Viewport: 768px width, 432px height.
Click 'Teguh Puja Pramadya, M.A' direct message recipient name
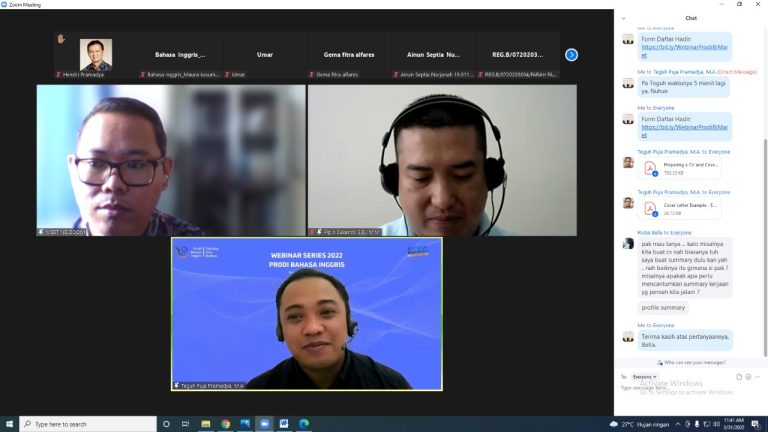(x=684, y=72)
